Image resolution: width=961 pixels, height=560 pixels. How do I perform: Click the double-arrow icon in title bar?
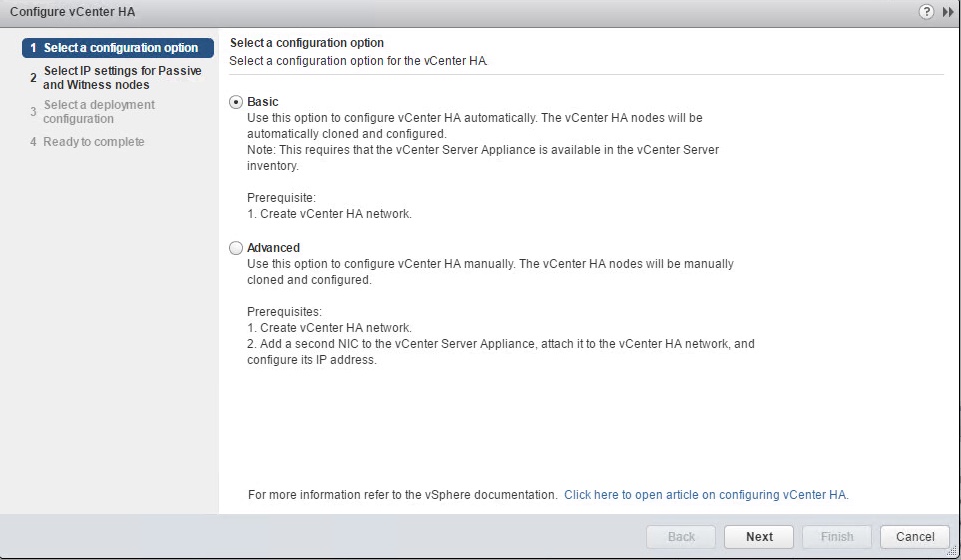coord(948,12)
